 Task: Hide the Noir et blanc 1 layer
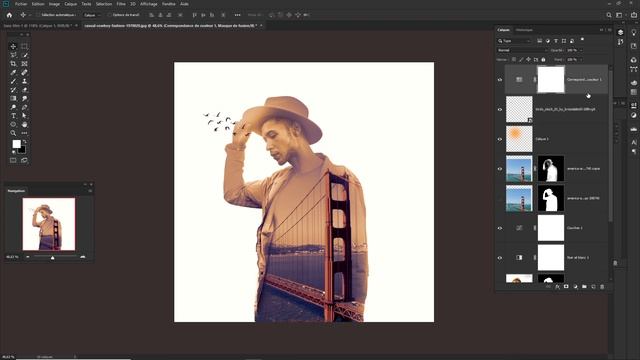point(500,258)
